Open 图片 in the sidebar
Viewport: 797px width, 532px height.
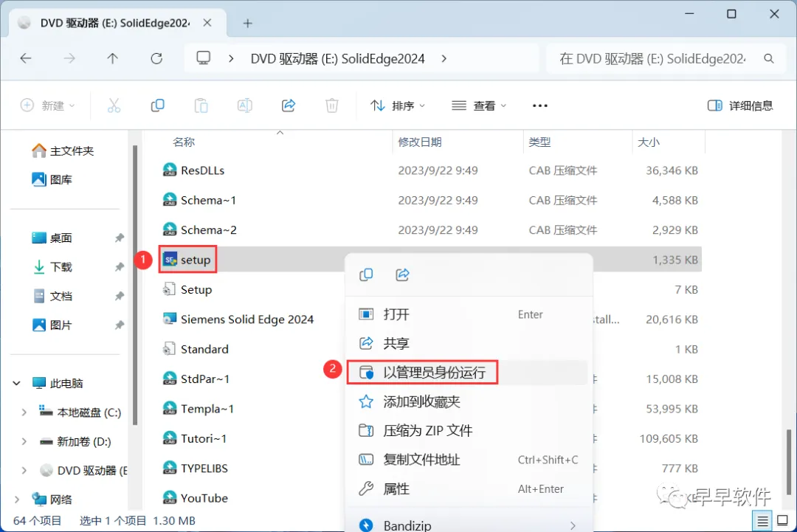point(52,325)
